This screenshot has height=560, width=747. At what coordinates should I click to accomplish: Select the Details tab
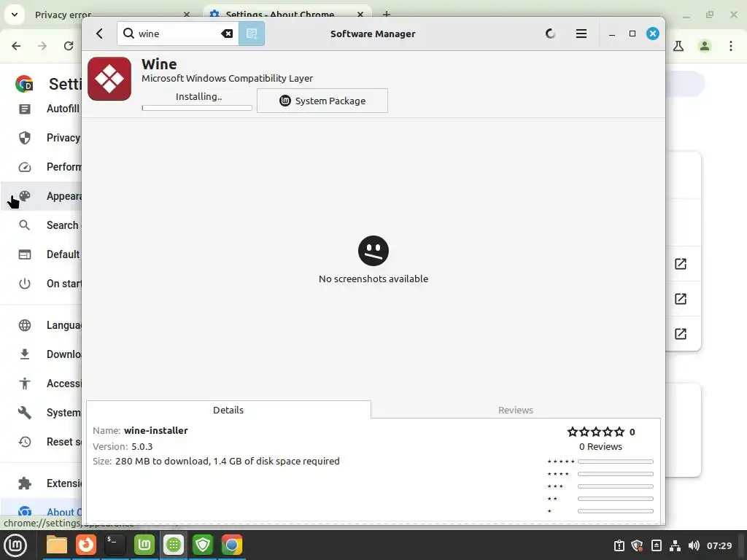pyautogui.click(x=228, y=410)
